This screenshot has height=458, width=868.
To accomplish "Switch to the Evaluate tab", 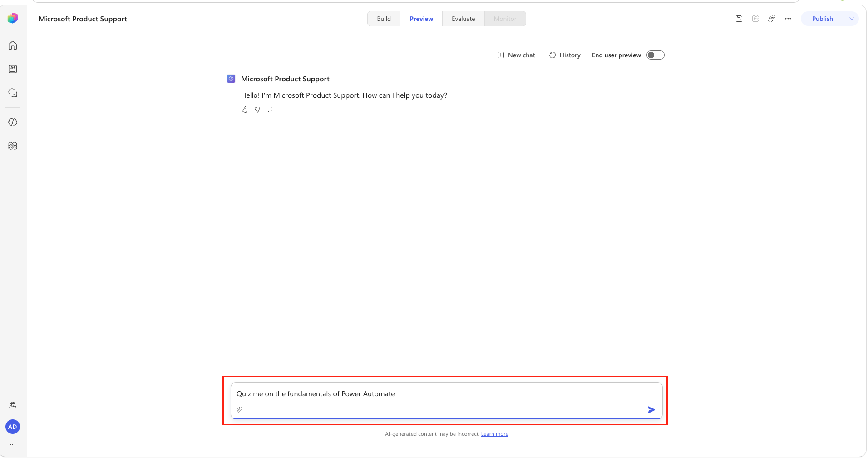I will point(464,19).
